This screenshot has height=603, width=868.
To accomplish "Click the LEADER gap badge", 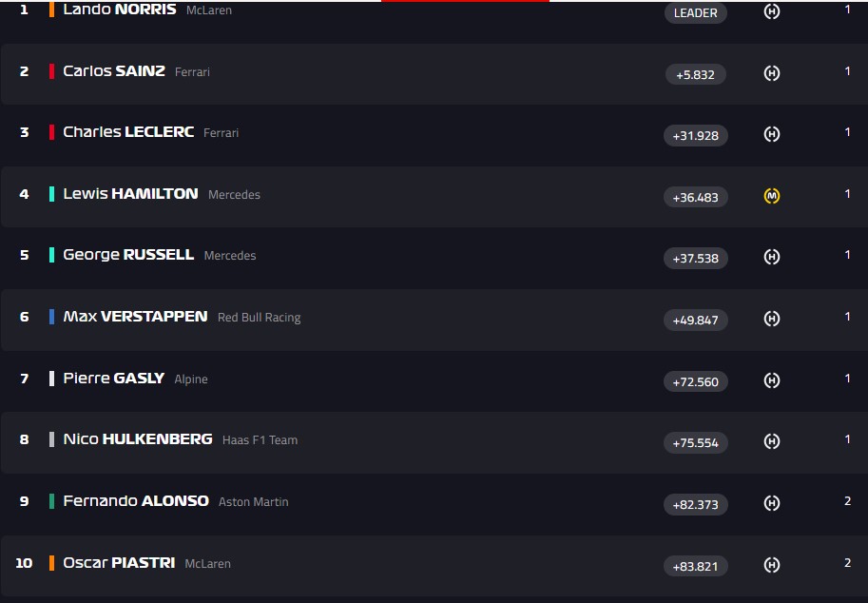I will point(696,13).
